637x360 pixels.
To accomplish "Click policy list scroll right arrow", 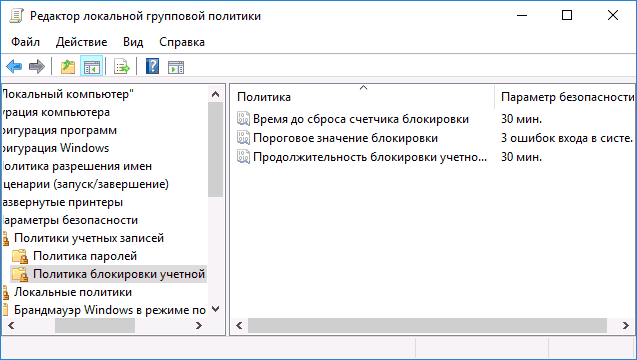I will point(626,325).
